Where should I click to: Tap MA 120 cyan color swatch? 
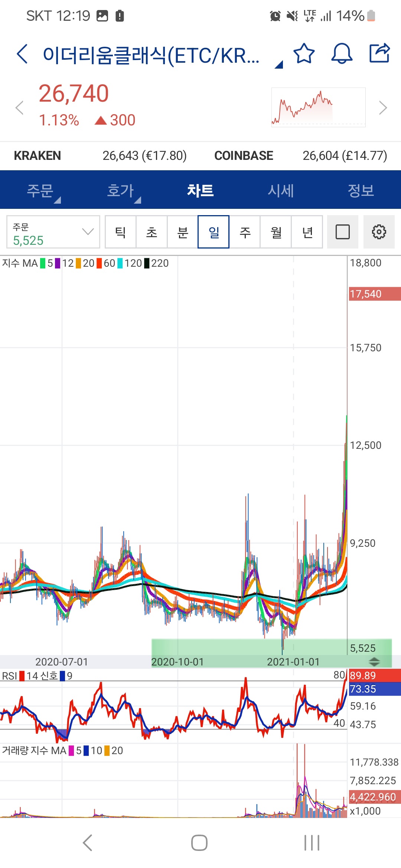tap(120, 263)
